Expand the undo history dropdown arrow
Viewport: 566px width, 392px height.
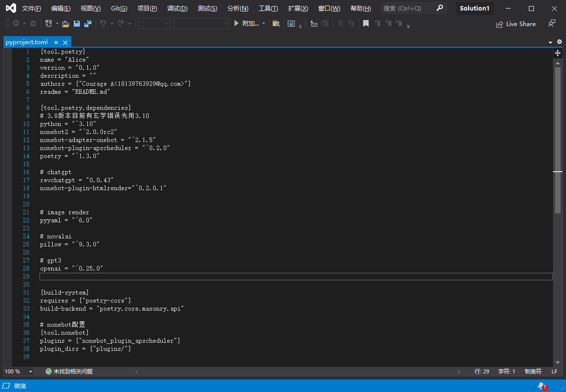(x=111, y=24)
